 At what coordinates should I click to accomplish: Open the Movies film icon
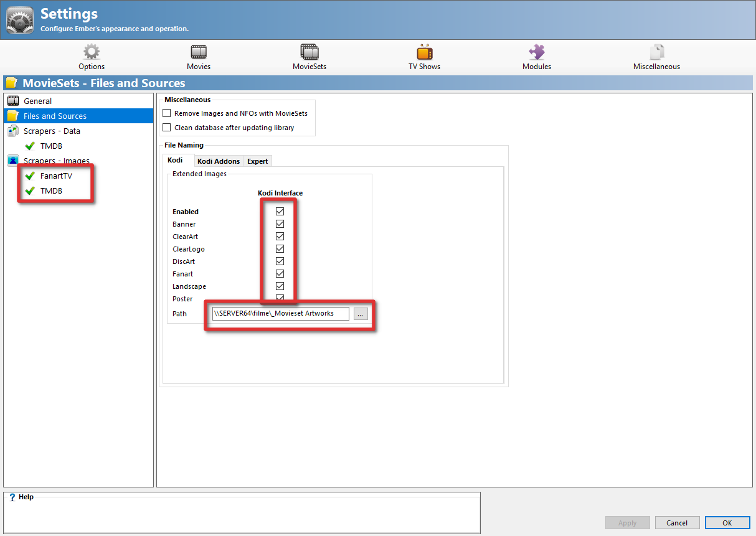pos(199,52)
